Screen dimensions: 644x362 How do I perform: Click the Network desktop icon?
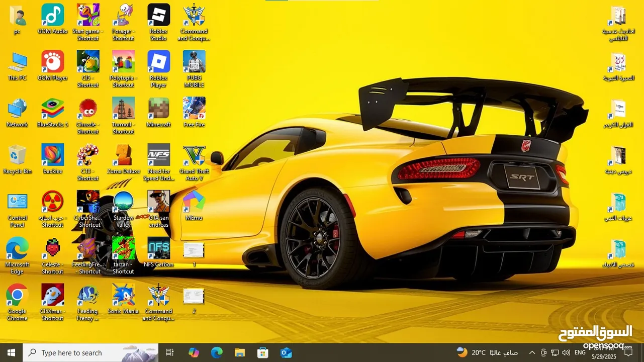click(x=17, y=109)
